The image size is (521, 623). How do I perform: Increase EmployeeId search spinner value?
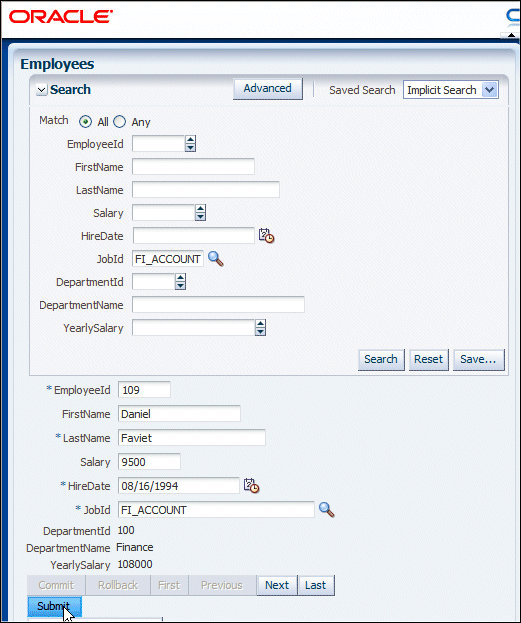coord(190,140)
